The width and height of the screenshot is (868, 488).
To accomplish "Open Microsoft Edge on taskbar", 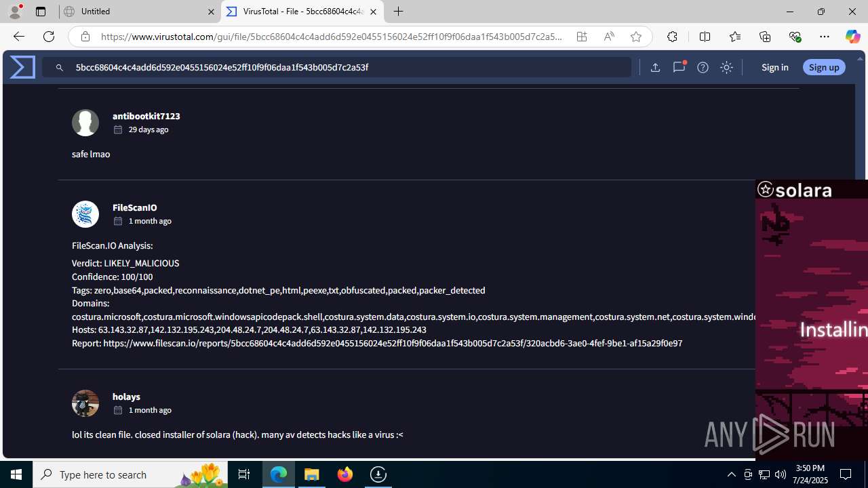I will (279, 474).
